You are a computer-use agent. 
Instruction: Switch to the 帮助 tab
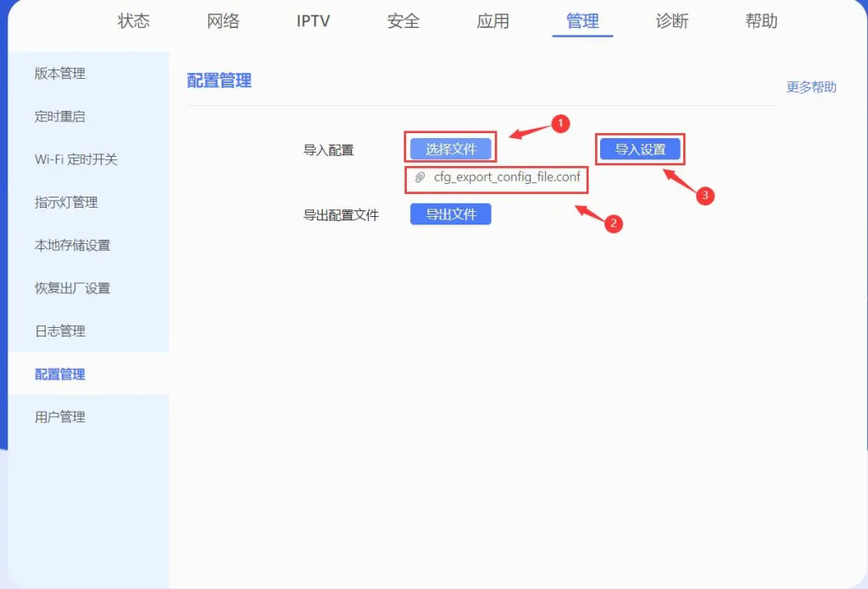tap(761, 21)
